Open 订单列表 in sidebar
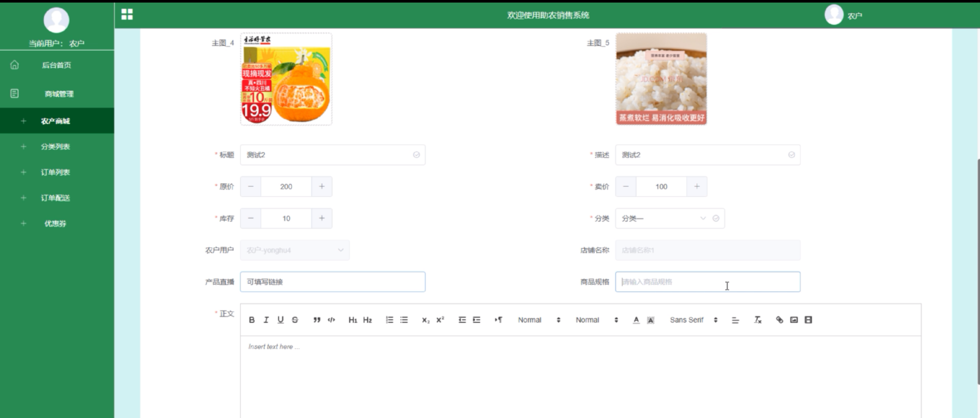 56,172
